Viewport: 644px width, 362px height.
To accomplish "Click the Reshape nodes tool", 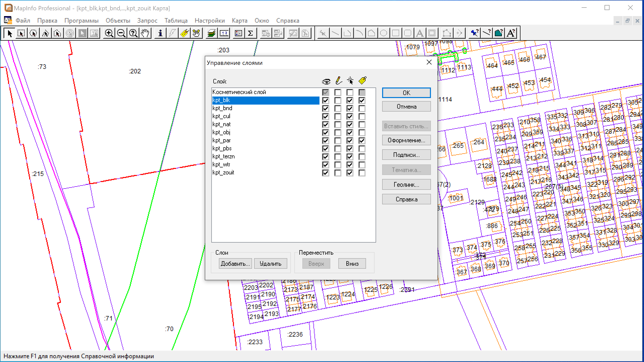I will (447, 33).
